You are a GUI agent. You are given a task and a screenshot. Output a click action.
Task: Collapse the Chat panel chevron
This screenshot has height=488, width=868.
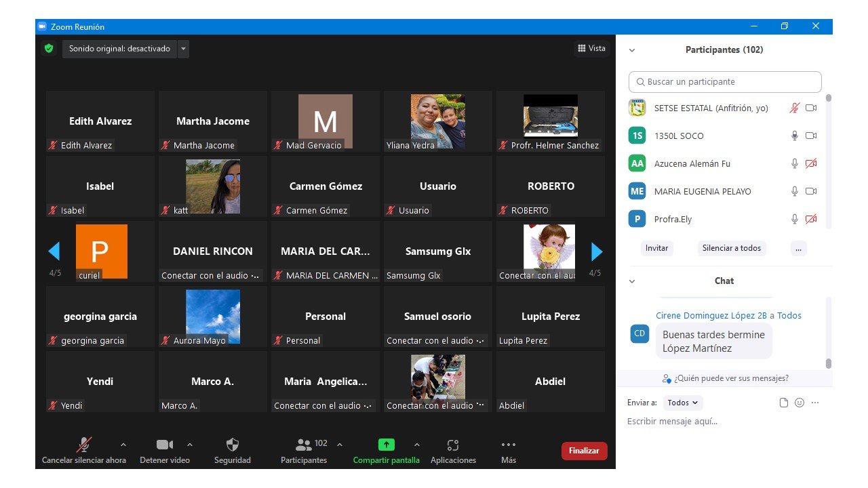coord(632,281)
